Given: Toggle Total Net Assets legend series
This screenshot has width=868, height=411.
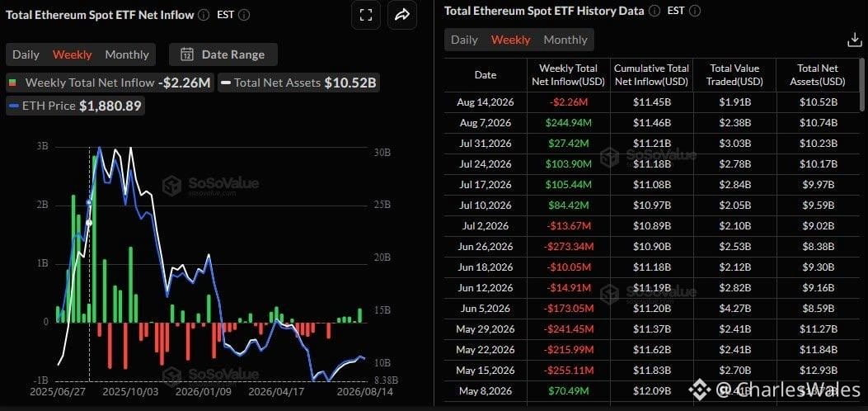Looking at the screenshot, I should (299, 83).
